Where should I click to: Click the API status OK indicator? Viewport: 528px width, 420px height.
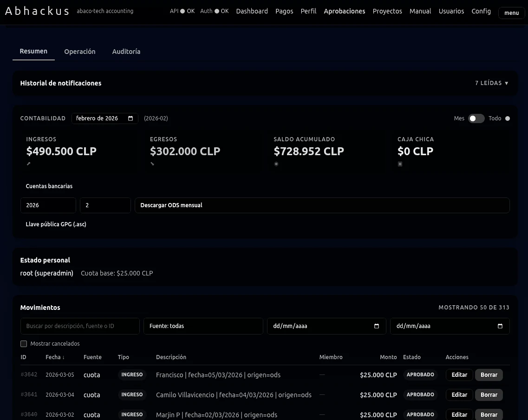click(182, 11)
